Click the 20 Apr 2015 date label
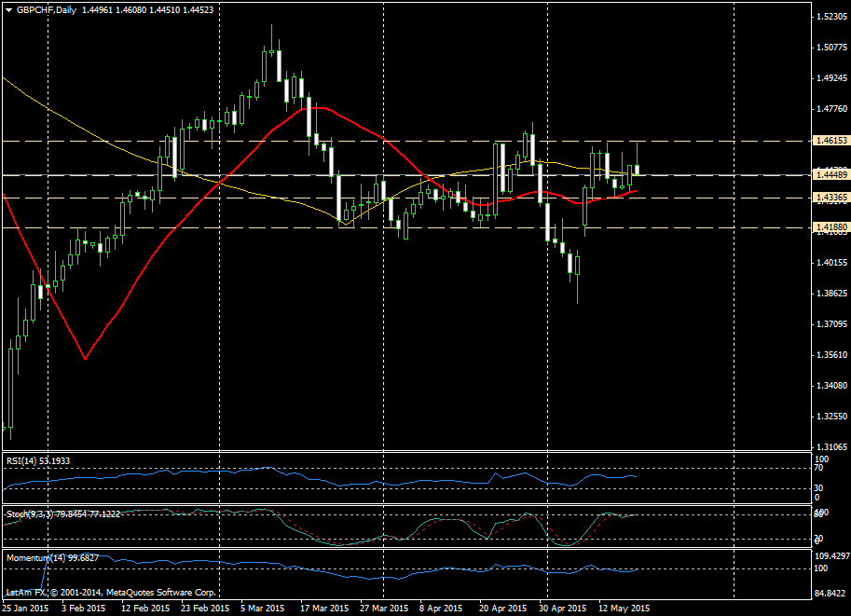Image resolution: width=851 pixels, height=616 pixels. (x=503, y=609)
